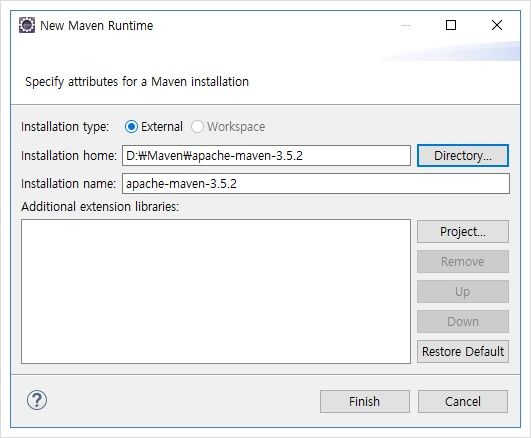Click the Installation name field
Viewport: 531px width, 438px height.
pyautogui.click(x=316, y=184)
